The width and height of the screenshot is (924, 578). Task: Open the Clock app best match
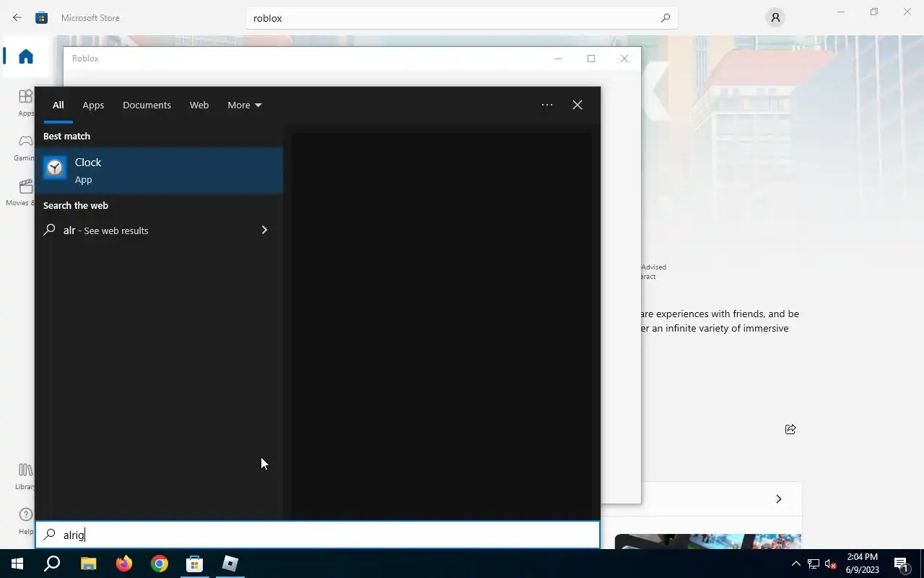pyautogui.click(x=159, y=171)
